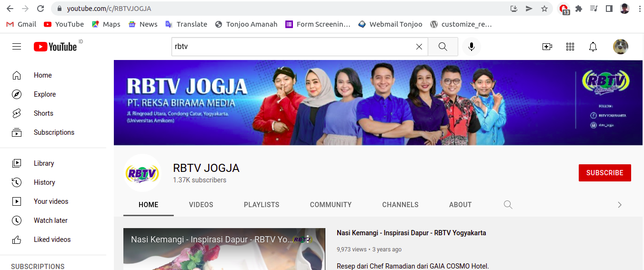The width and height of the screenshot is (644, 270).
Task: Click the 1.37K subscribers text
Action: point(200,180)
